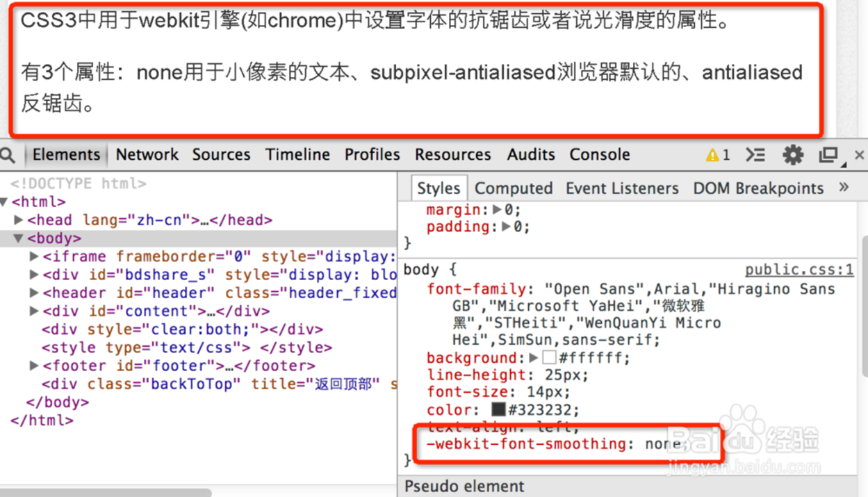Screen dimensions: 868x497
Task: Open the Sources panel tab
Action: pos(221,154)
